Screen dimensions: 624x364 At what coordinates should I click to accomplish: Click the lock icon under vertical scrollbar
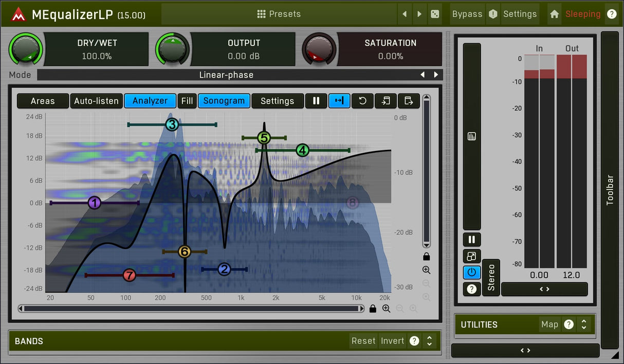click(x=426, y=257)
